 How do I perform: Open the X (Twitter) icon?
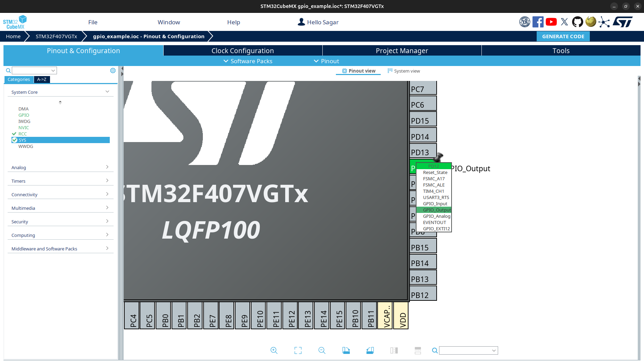[x=564, y=22]
